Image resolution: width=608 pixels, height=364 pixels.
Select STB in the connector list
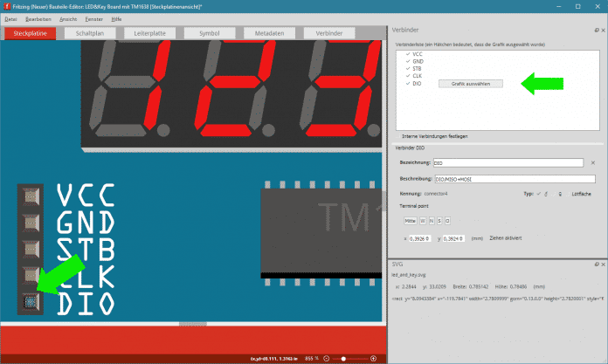[x=418, y=69]
